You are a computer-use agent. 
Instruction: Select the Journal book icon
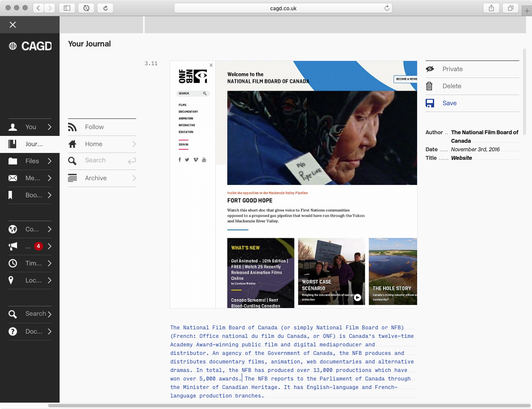click(13, 144)
